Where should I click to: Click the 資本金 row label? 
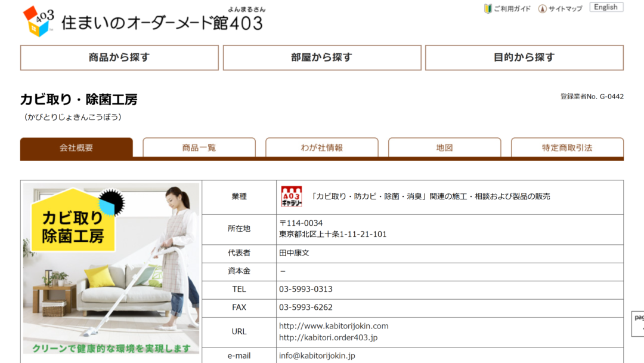pyautogui.click(x=239, y=271)
